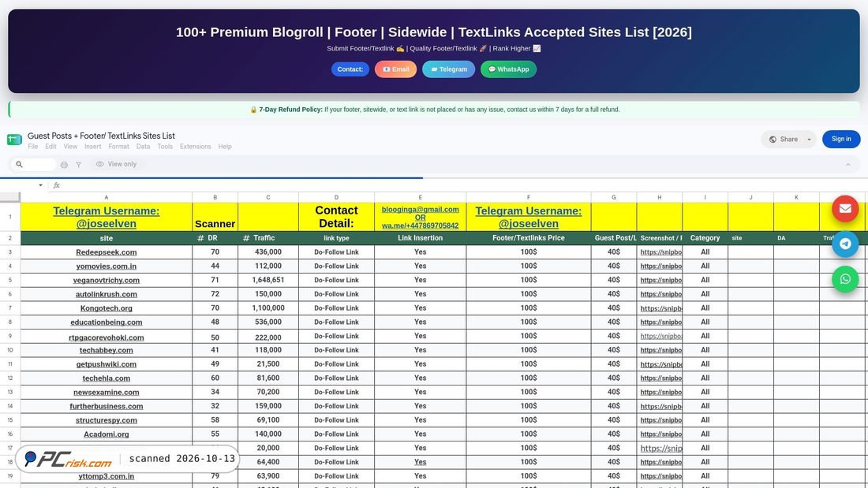Open the screenshot link in the Redeepseek.com row
The width and height of the screenshot is (868, 488).
click(661, 252)
